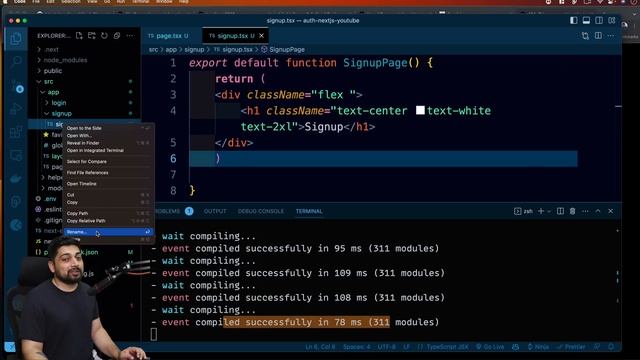Click the SignupPage breadcrumb symbol
The image size is (640, 360).
tap(283, 49)
